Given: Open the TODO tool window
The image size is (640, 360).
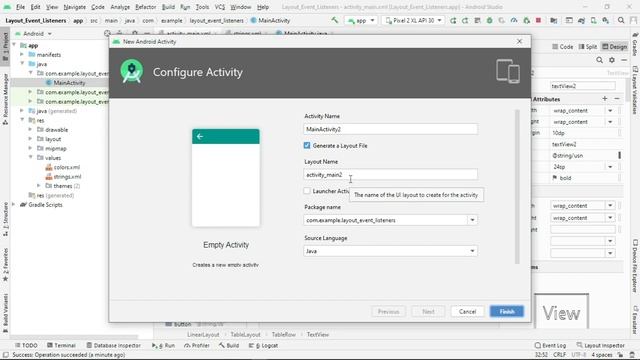Looking at the screenshot, I should click(26, 345).
